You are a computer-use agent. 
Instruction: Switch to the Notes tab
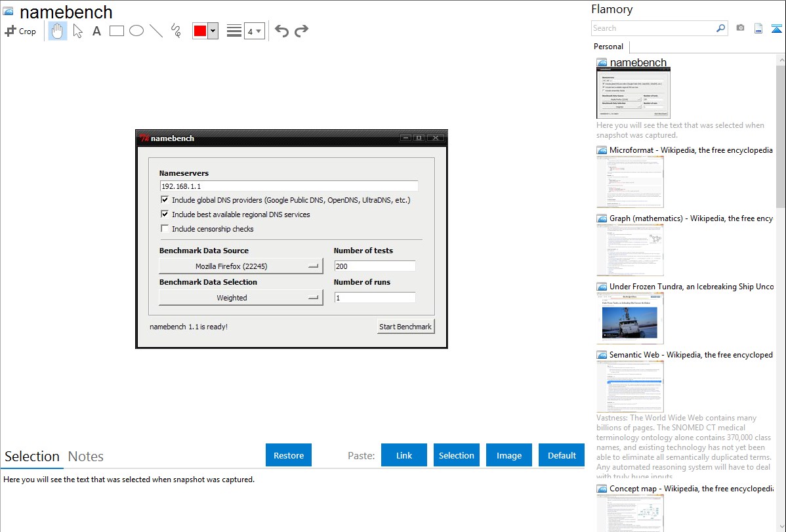[x=86, y=457]
